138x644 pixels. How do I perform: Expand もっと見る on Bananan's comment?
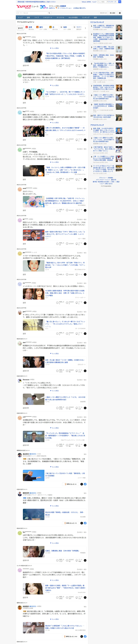(54, 391)
